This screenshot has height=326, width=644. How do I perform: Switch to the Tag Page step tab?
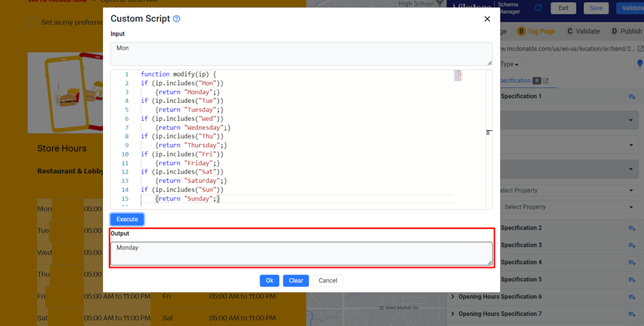point(536,31)
